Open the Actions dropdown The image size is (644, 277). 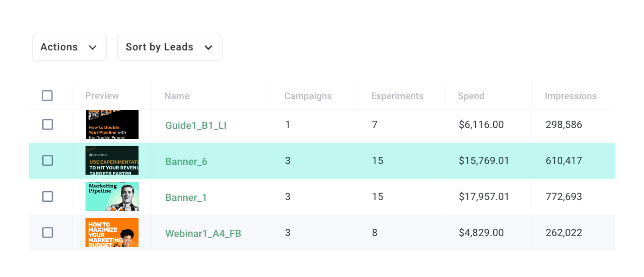click(x=69, y=47)
